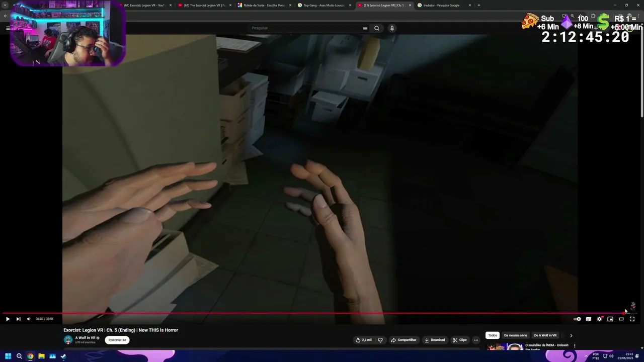
Task: Switch to miniplayer mode
Action: [x=610, y=319]
